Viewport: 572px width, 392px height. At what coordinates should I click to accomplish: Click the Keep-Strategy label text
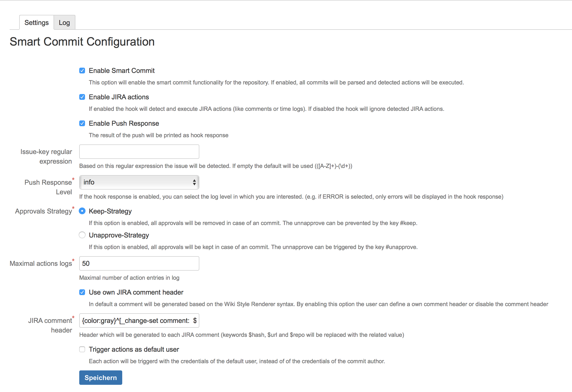pos(110,211)
